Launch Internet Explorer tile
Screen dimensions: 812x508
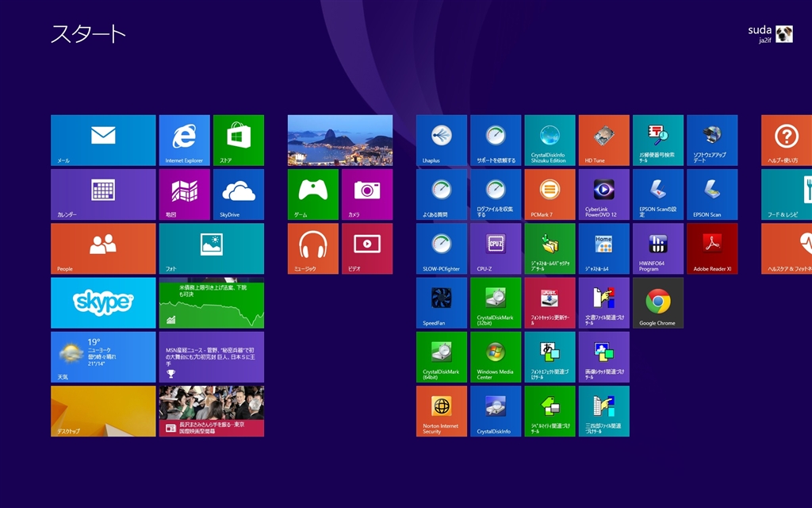point(184,140)
